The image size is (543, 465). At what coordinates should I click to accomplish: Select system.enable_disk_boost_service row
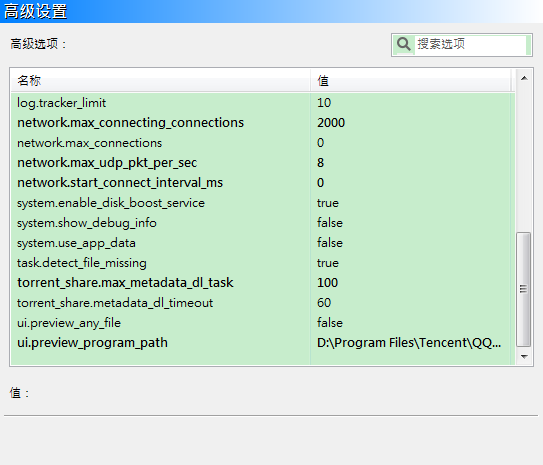click(260, 203)
